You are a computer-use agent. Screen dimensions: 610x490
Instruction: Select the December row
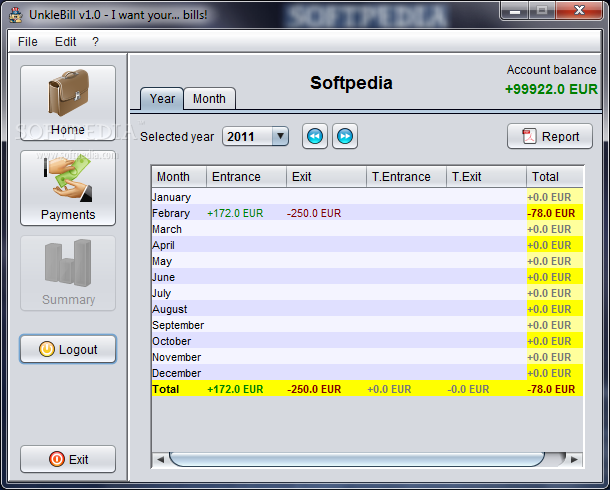pyautogui.click(x=367, y=373)
